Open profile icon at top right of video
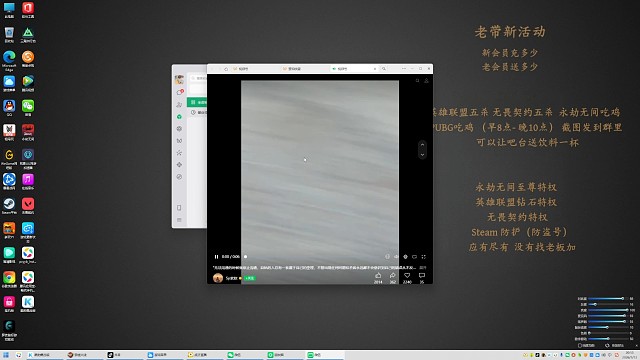Viewport: 640px width, 360px height. [x=426, y=81]
